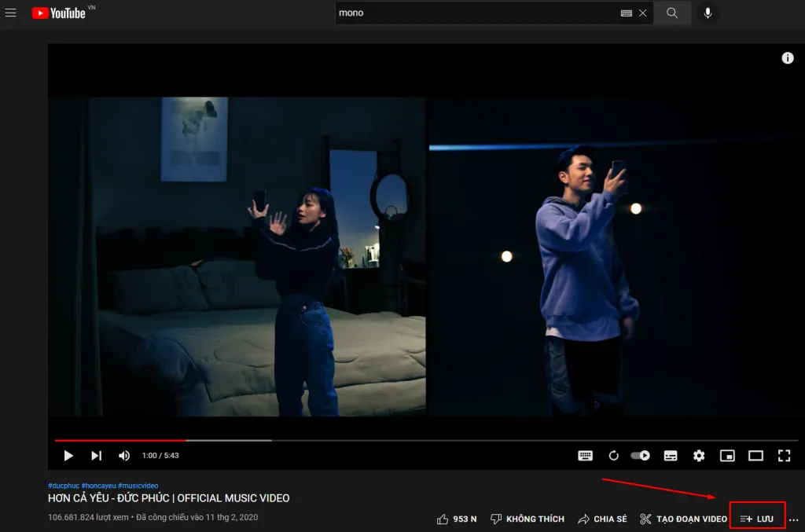This screenshot has height=532, width=805.
Task: Clear the search text with the X
Action: click(x=643, y=13)
